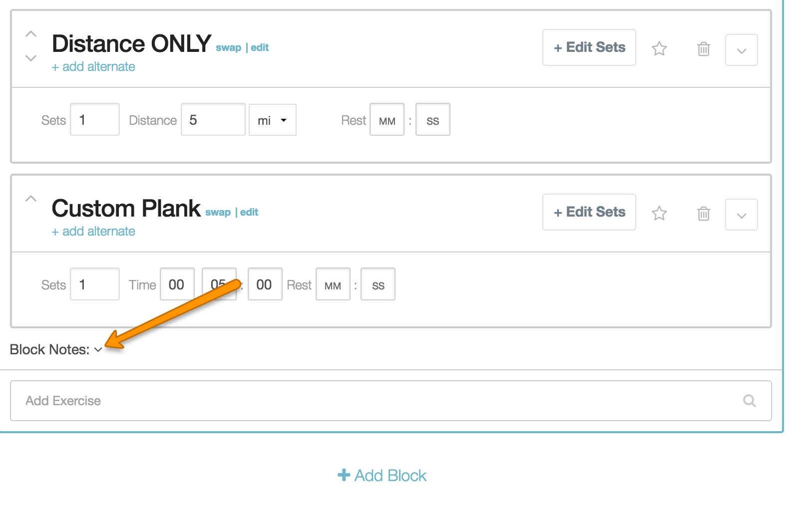The image size is (812, 513).
Task: Click the Add Block link
Action: tap(382, 476)
